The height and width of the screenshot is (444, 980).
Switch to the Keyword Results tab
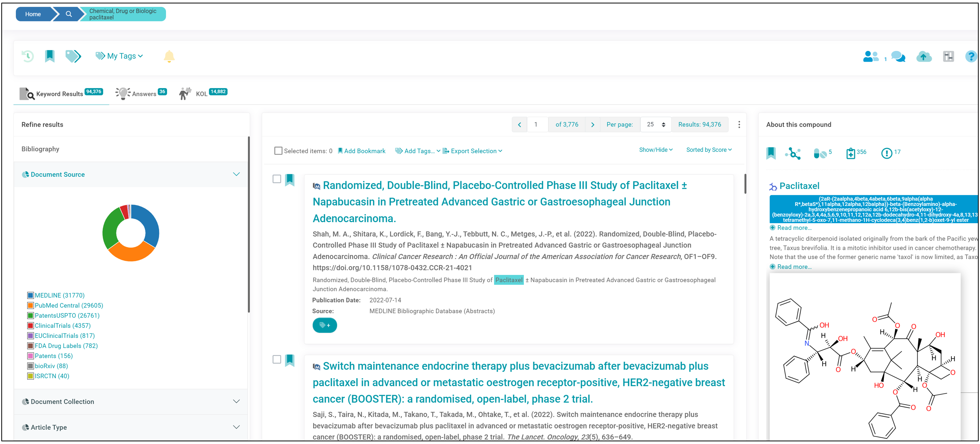[61, 94]
